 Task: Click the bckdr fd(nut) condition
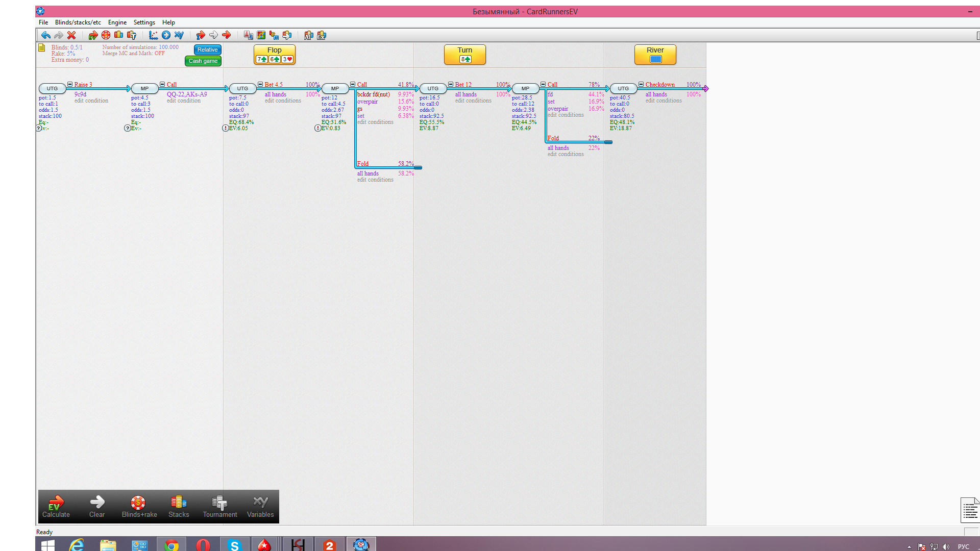(374, 94)
